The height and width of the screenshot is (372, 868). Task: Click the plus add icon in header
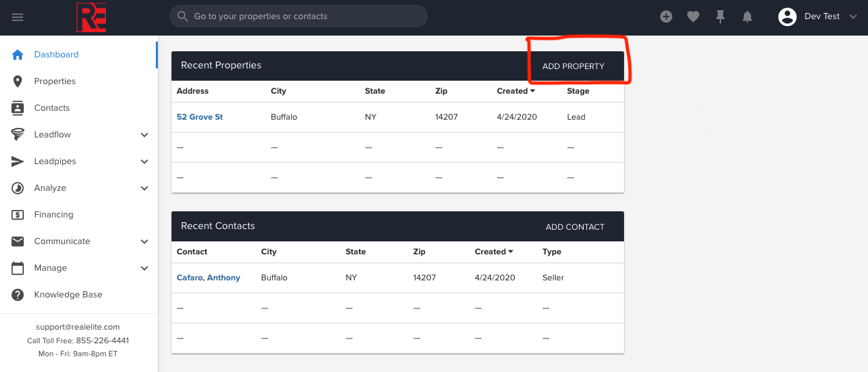coord(666,16)
